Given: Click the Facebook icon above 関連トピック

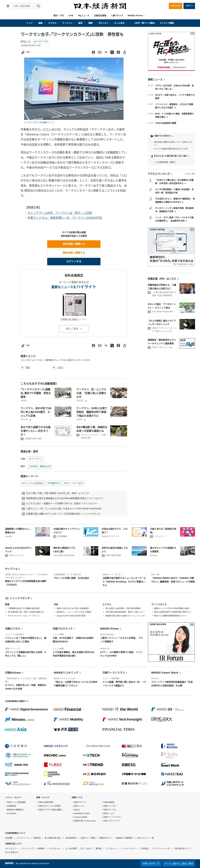Looking at the screenshot, I should 118,345.
